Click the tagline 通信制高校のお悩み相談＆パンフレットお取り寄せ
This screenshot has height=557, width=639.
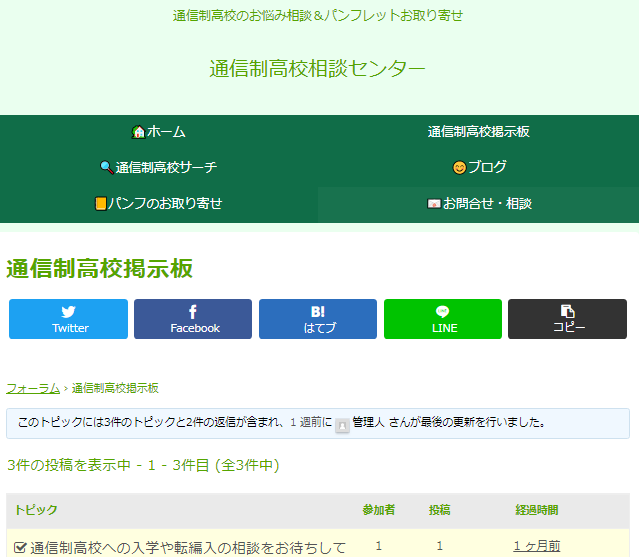pyautogui.click(x=318, y=15)
